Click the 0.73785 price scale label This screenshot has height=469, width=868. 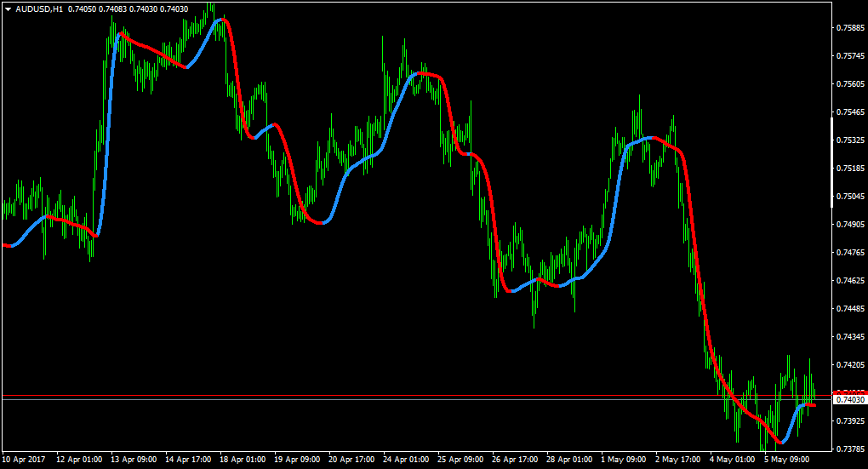click(x=851, y=449)
